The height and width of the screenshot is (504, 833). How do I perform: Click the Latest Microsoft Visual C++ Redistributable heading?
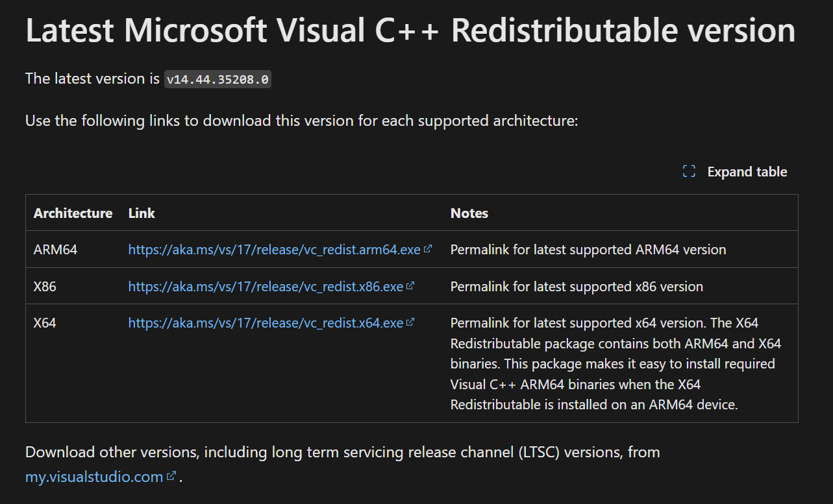click(410, 30)
